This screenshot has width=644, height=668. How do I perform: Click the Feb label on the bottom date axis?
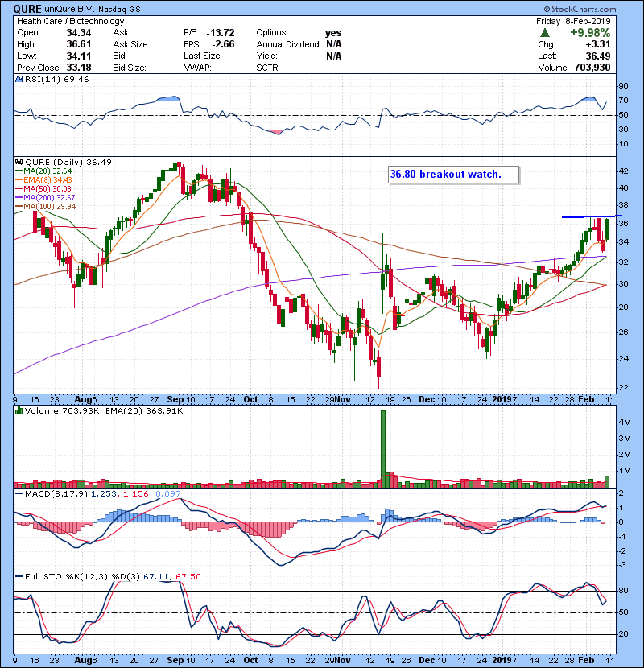point(586,660)
